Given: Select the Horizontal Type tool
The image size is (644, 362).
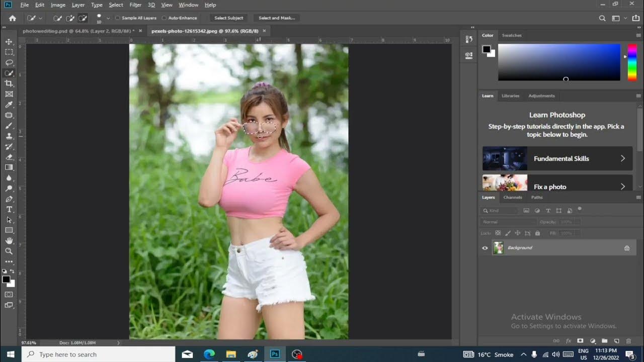Looking at the screenshot, I should pyautogui.click(x=9, y=209).
